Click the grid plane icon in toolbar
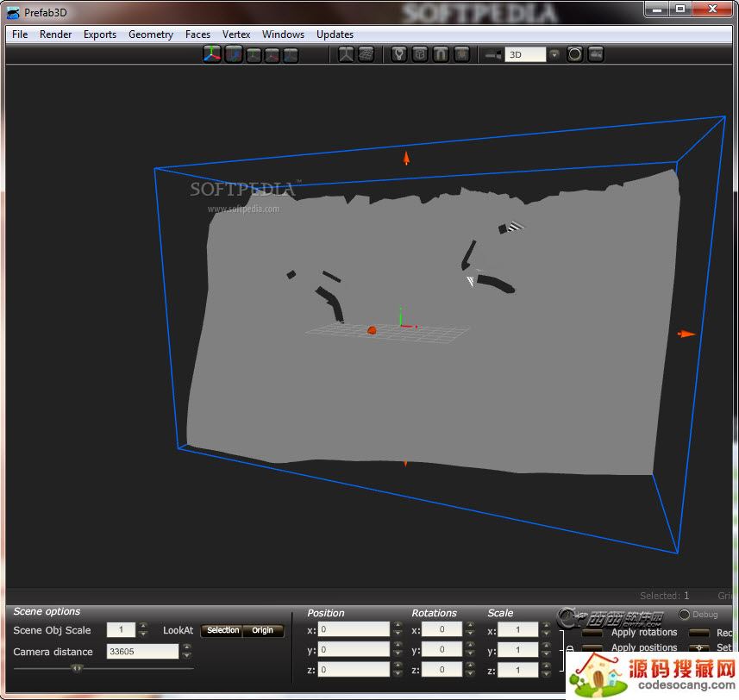 pyautogui.click(x=366, y=54)
